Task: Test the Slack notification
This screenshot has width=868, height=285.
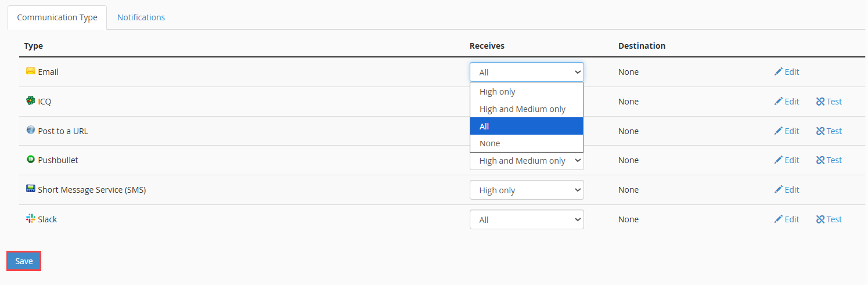Action: 829,219
